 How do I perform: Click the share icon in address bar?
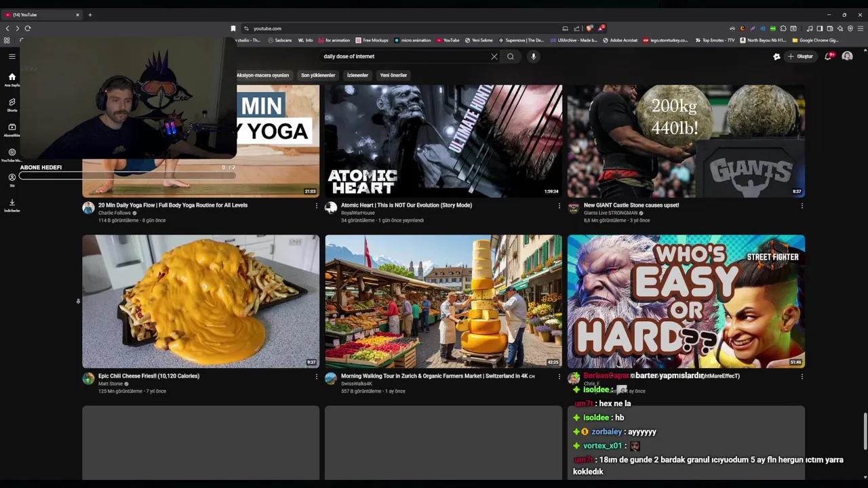tap(577, 28)
